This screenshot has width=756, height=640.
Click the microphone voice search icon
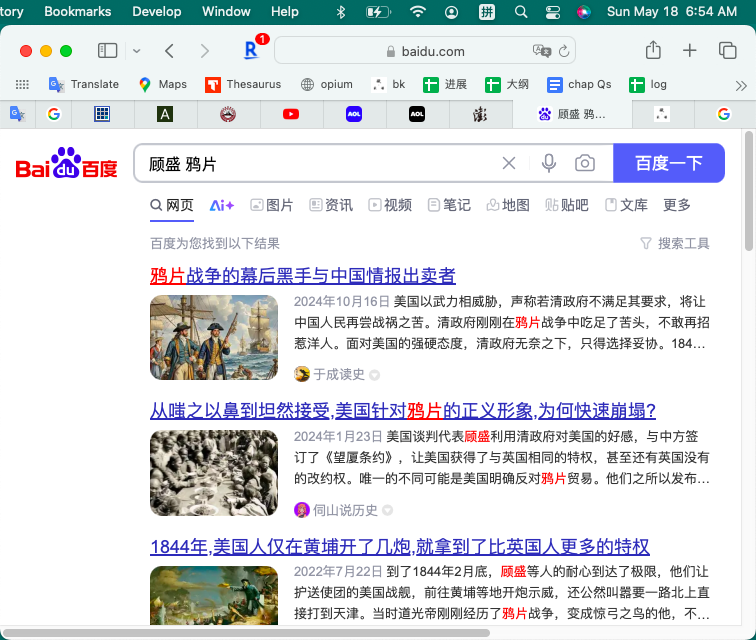point(548,163)
